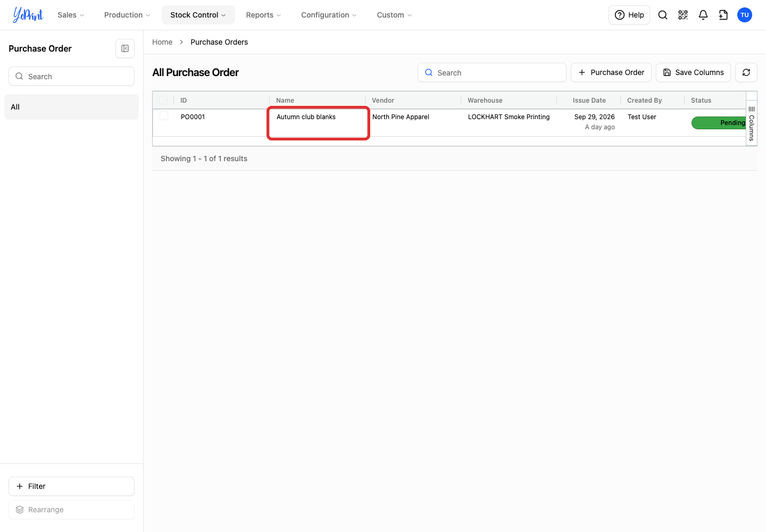This screenshot has height=532, width=766.
Task: Sort by Issue Date column header
Action: coord(589,100)
